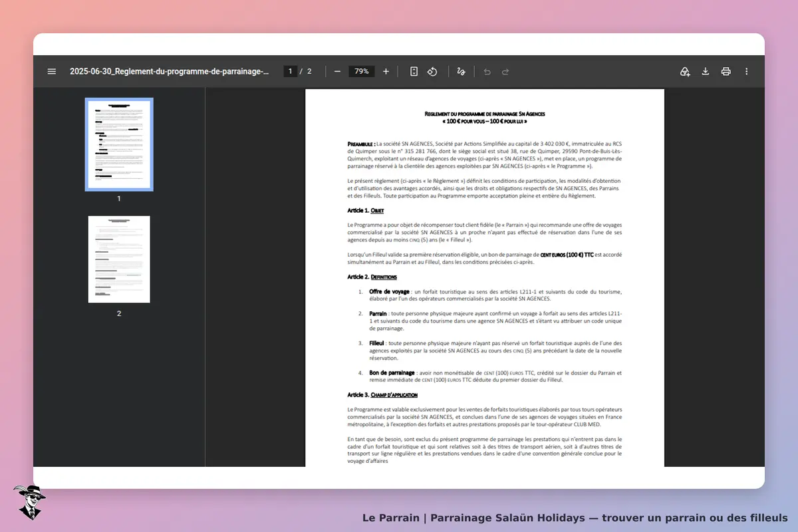Click the undo arrow icon
The image size is (798, 532).
(x=487, y=71)
